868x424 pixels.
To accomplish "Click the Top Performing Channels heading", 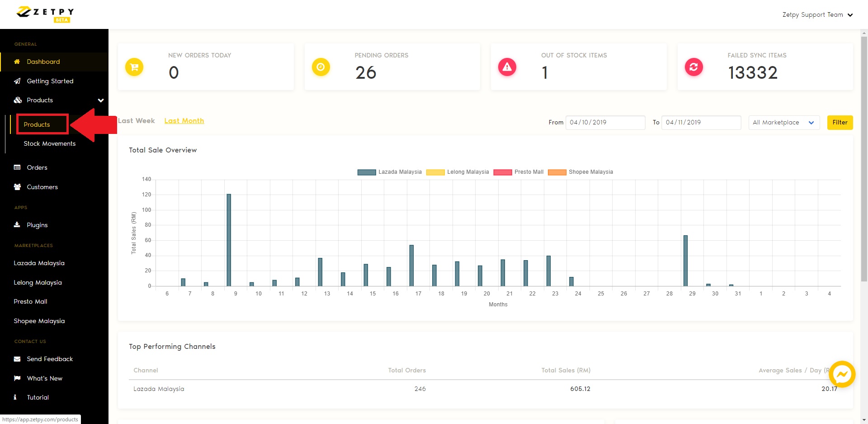I will click(x=172, y=347).
